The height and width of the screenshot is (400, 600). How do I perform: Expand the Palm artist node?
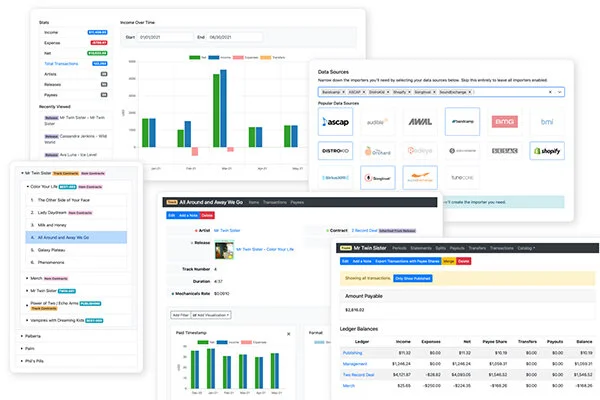pos(22,349)
